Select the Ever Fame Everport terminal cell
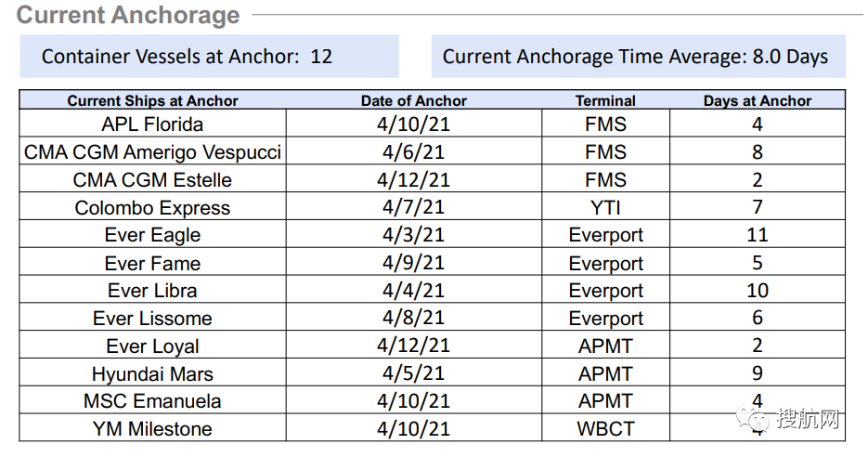The image size is (868, 457). pos(605,263)
